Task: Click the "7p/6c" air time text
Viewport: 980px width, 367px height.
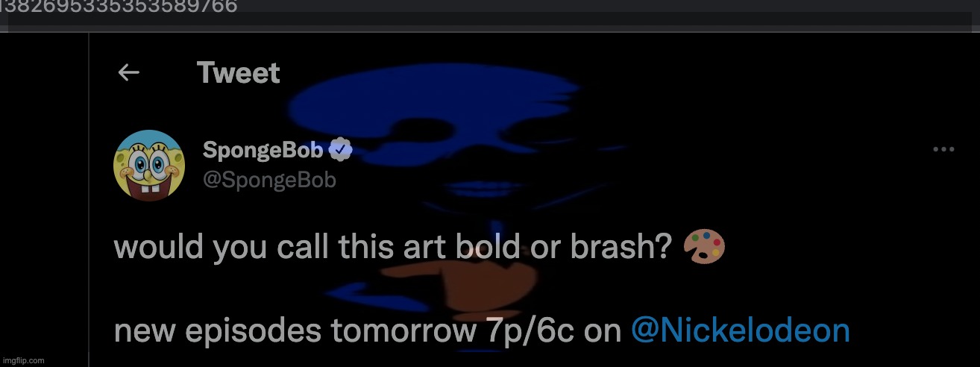Action: point(525,331)
